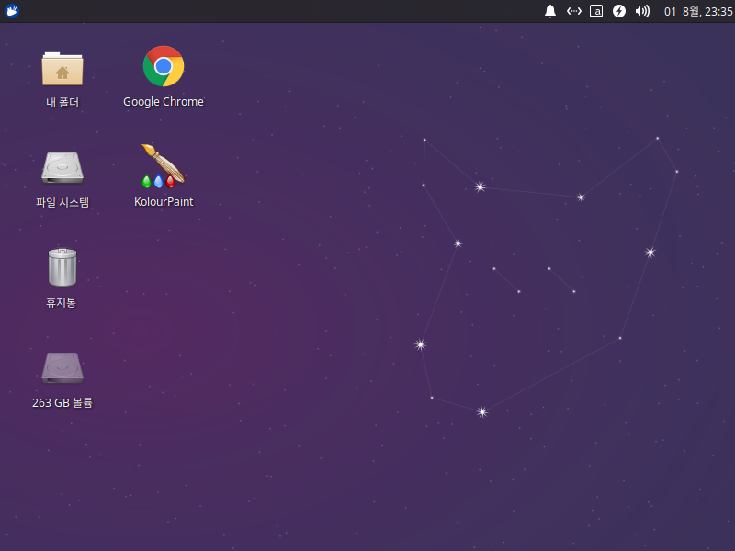735x551 pixels.
Task: Open the applications menu mouse logo
Action: tap(12, 11)
